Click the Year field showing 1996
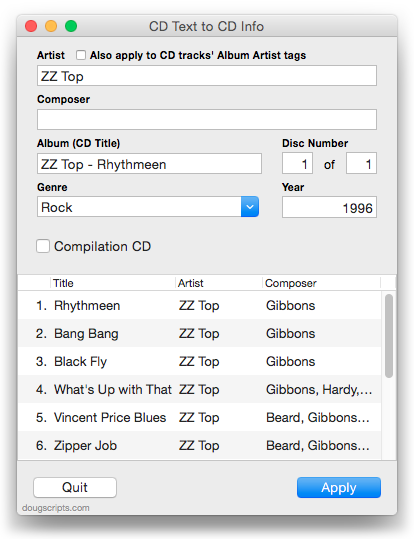The width and height of the screenshot is (414, 539). coord(329,207)
